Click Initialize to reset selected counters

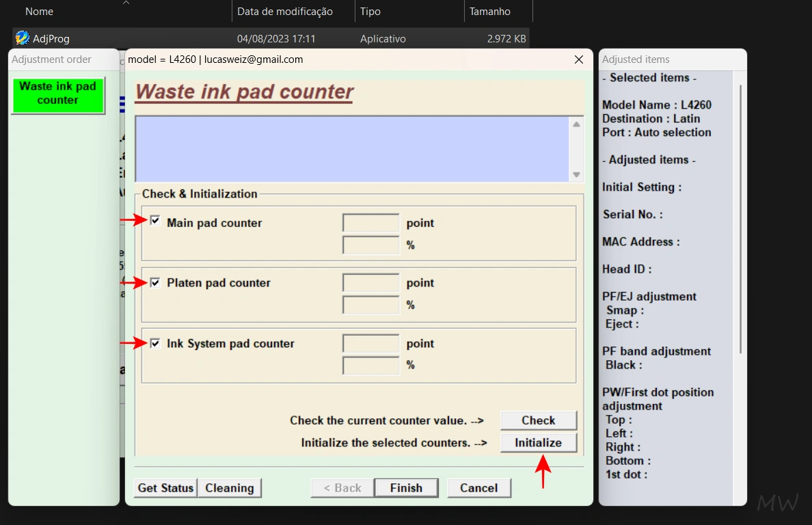coord(538,443)
